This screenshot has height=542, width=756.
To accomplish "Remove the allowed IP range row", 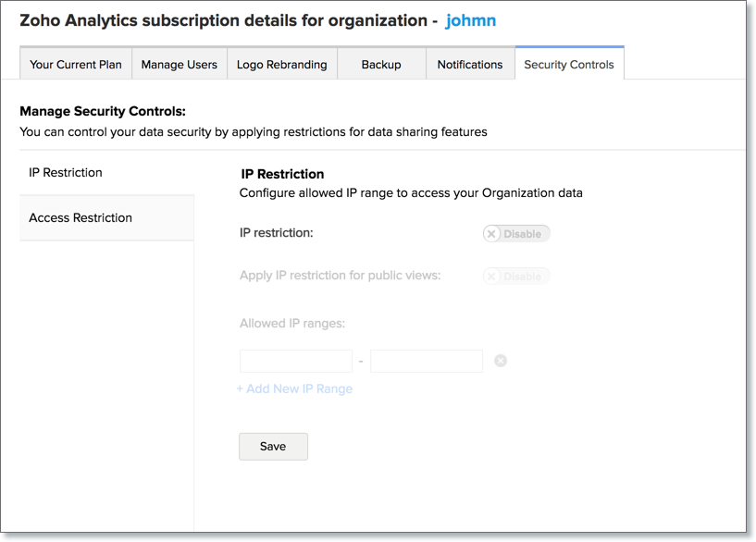I will pyautogui.click(x=501, y=361).
